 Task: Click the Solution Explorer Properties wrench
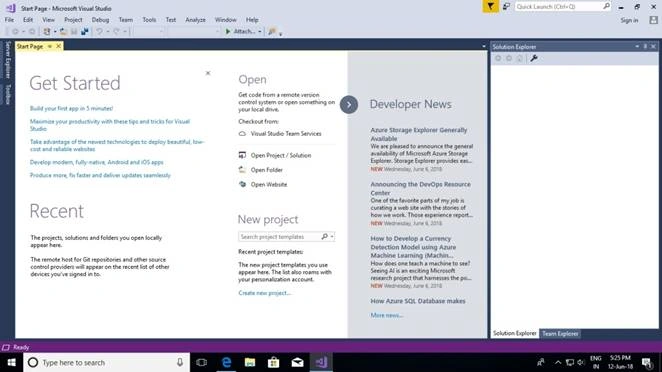[534, 58]
